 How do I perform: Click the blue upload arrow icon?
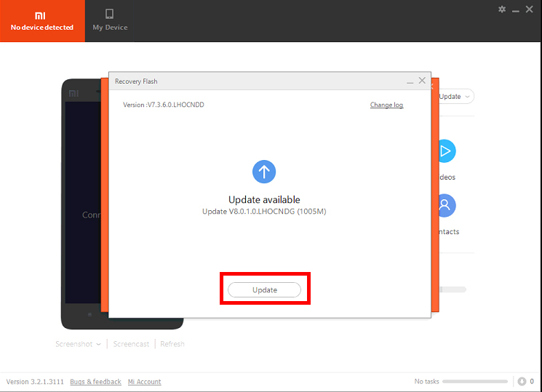pos(264,172)
